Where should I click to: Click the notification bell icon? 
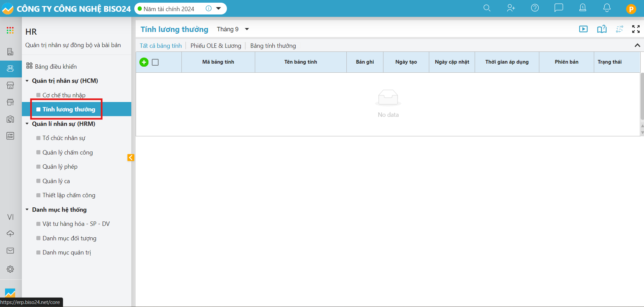coord(607,8)
